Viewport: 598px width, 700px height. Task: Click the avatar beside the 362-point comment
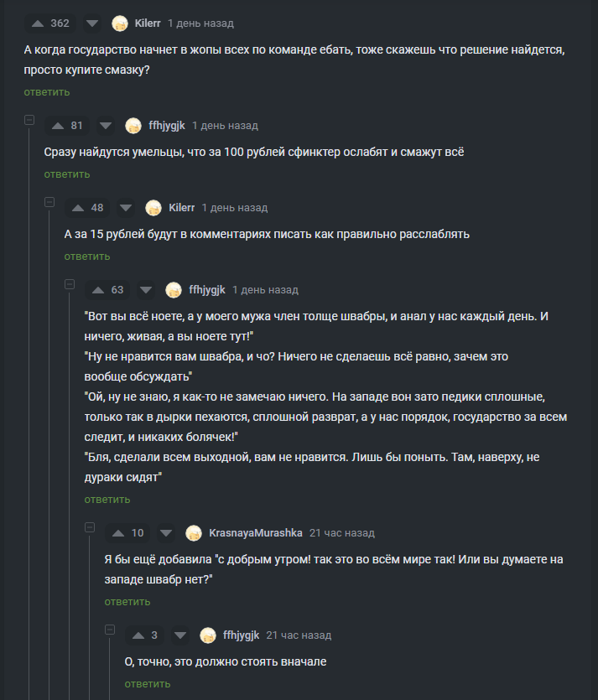(120, 23)
